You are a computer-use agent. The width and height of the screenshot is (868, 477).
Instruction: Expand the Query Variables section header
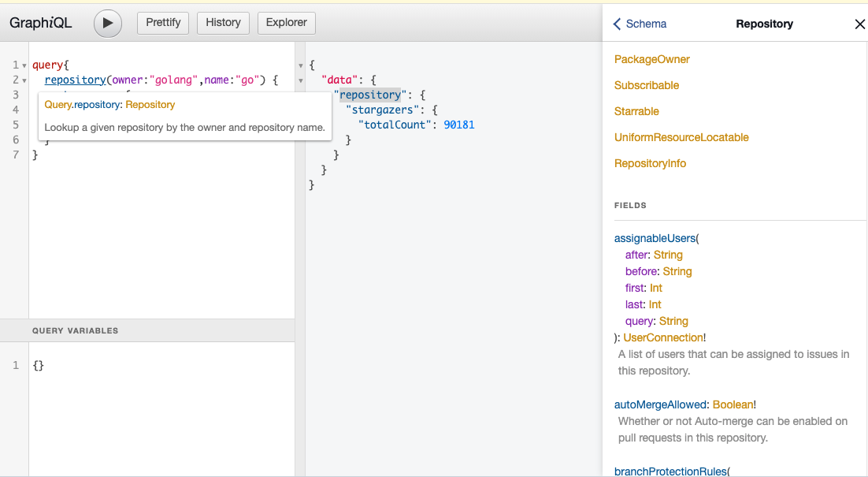[75, 330]
